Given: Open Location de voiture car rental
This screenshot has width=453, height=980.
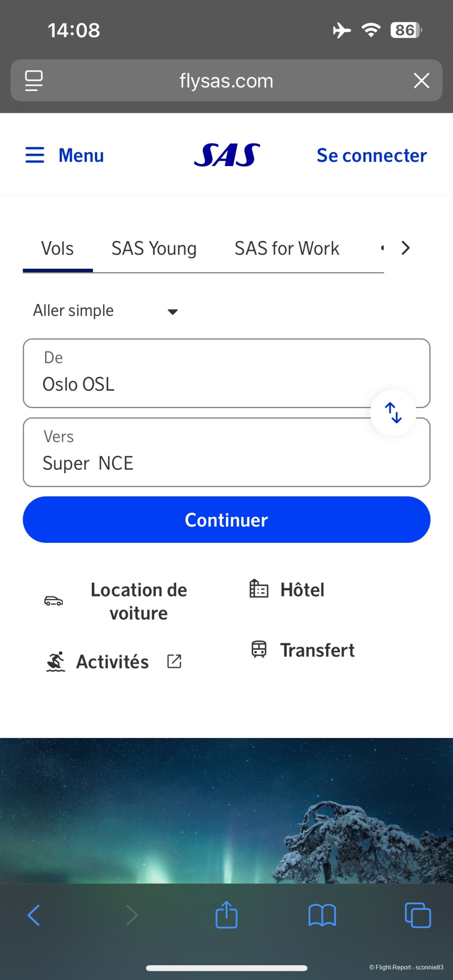Looking at the screenshot, I should click(138, 601).
